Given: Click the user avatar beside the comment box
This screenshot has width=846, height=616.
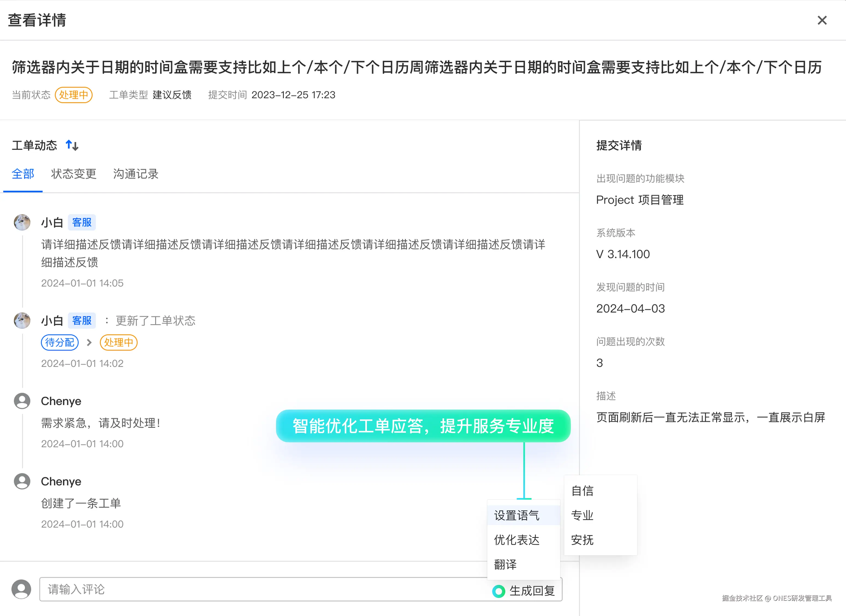Looking at the screenshot, I should pos(21,589).
